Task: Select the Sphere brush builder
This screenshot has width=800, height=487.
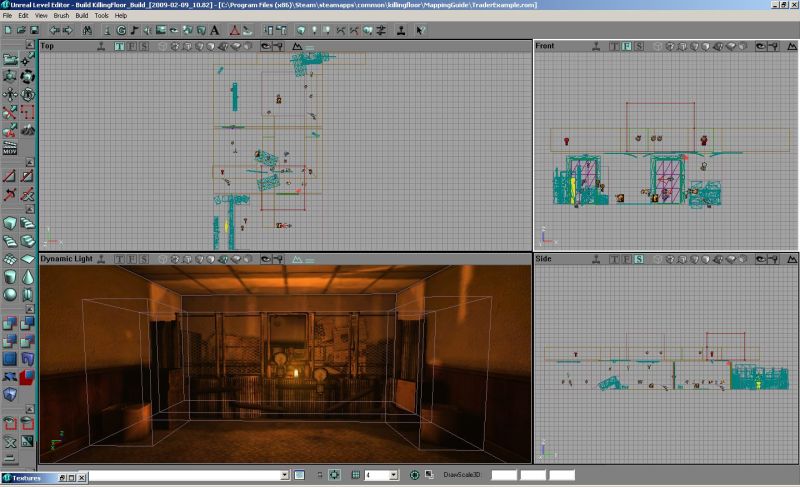Action: [10, 295]
